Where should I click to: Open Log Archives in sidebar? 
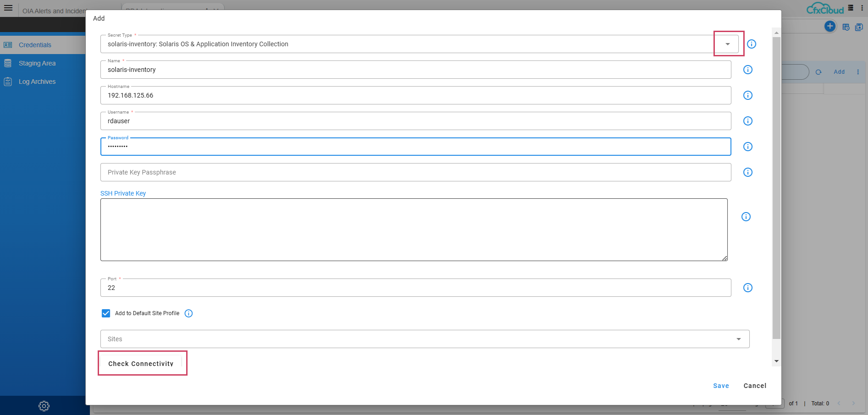(x=37, y=82)
